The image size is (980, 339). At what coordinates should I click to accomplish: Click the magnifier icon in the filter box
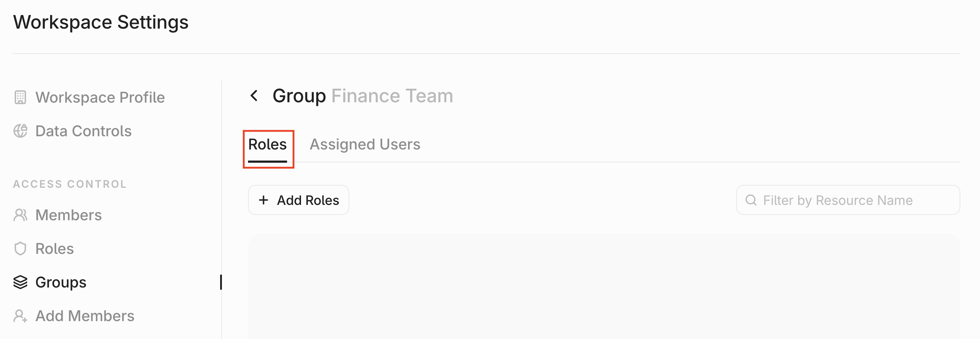pos(751,200)
